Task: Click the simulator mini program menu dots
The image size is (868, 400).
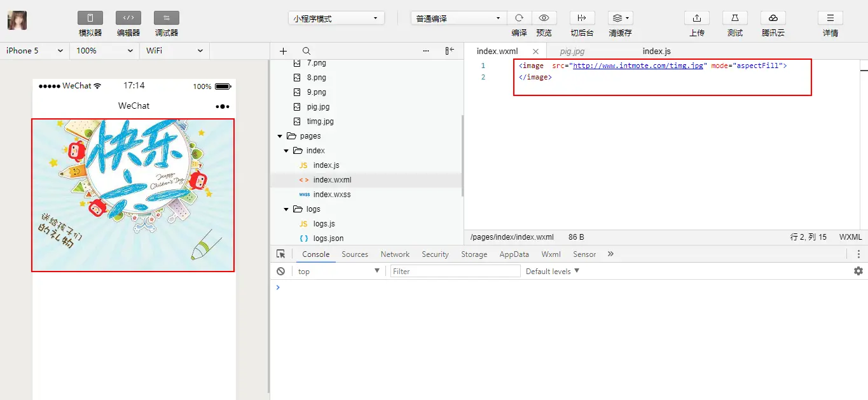Action: (223, 106)
